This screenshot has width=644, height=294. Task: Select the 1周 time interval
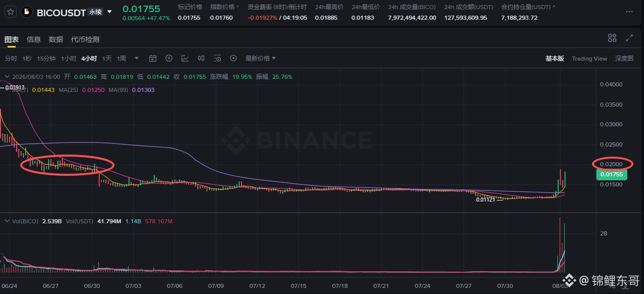[x=122, y=59]
